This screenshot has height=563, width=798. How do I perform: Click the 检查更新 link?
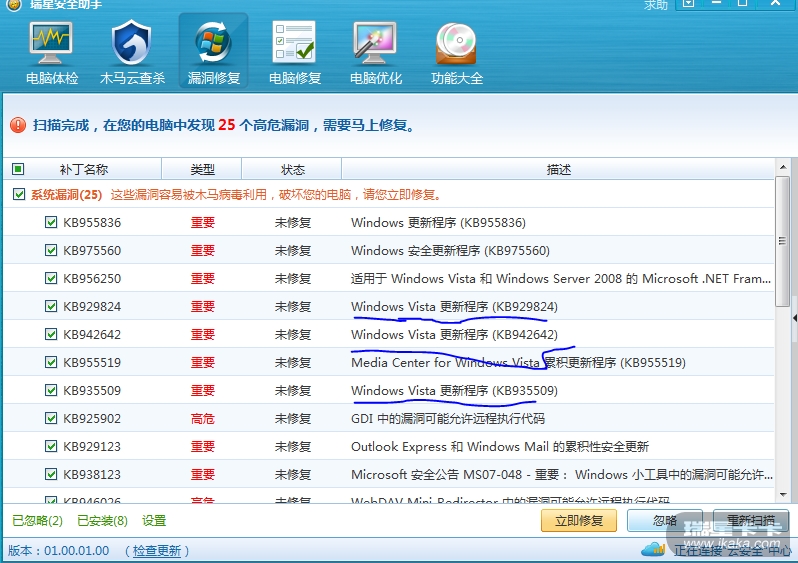pos(157,550)
